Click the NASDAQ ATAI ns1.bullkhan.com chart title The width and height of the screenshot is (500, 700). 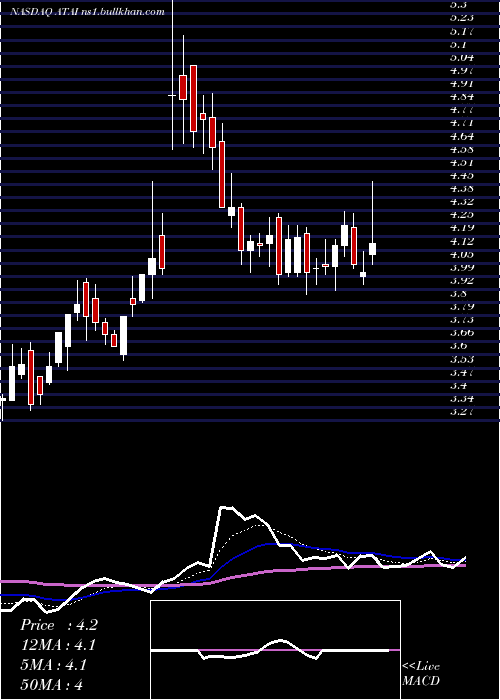pos(88,12)
